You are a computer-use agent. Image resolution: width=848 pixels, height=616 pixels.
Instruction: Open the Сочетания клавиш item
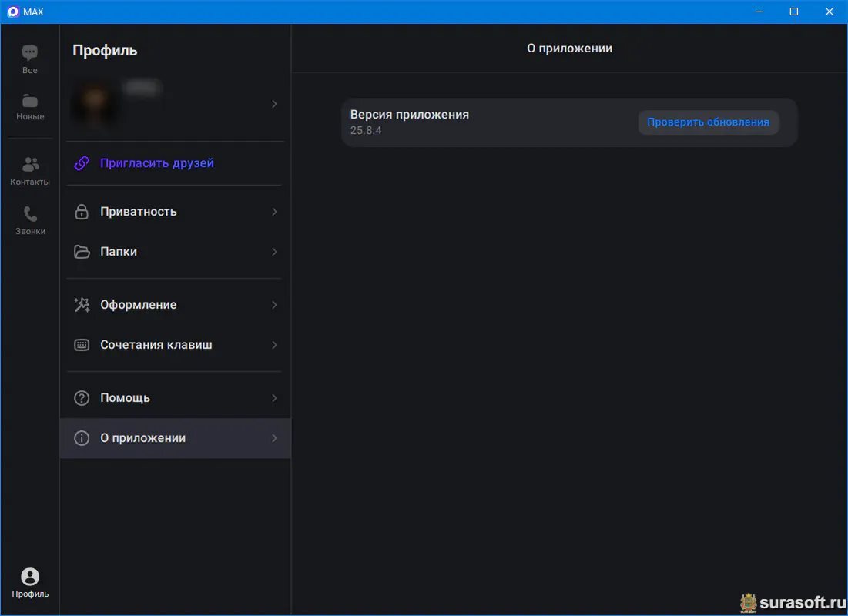point(176,344)
